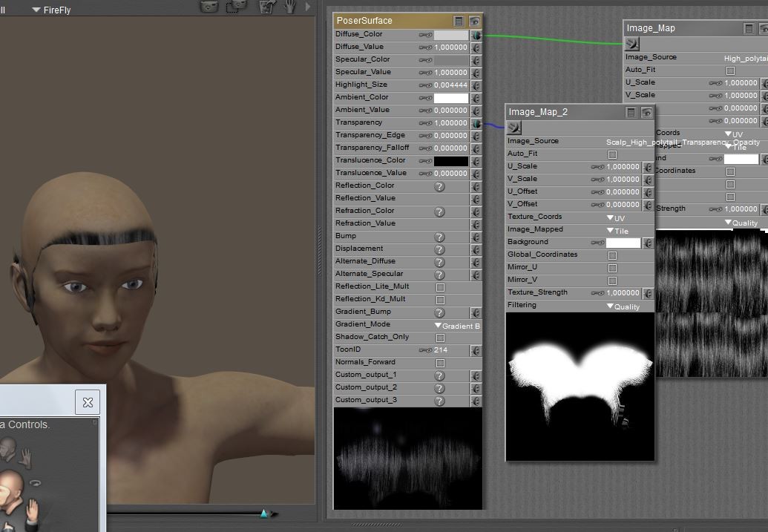
Task: Click the Transparency value field
Action: [x=450, y=123]
